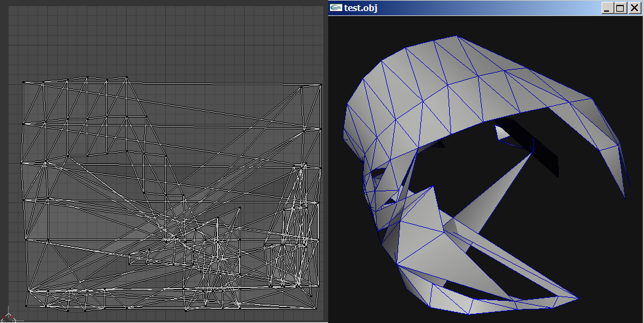Image resolution: width=644 pixels, height=323 pixels.
Task: Click the test.obj title bar text
Action: tap(361, 8)
